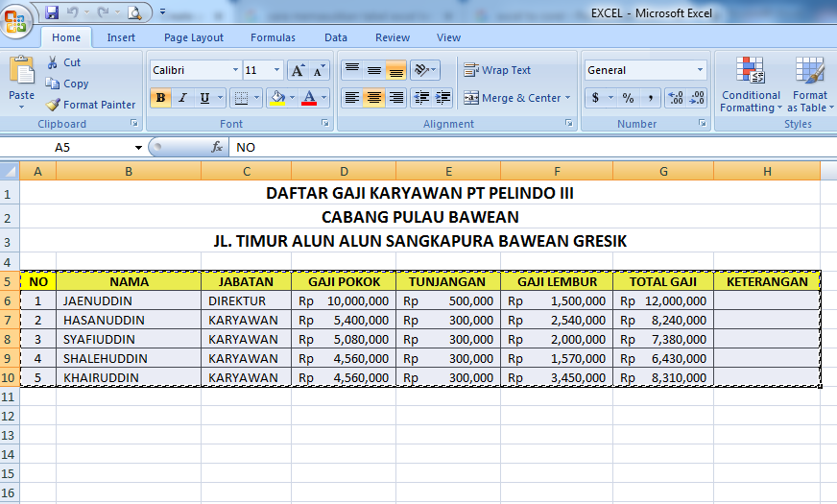Click Wrap Text button
This screenshot has width=837, height=504.
point(497,70)
